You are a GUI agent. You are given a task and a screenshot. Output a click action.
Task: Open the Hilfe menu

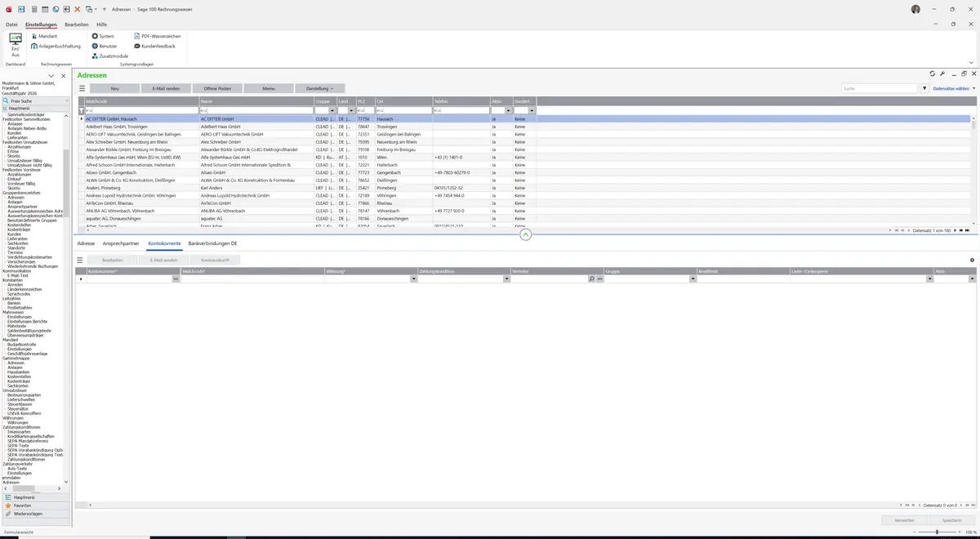tap(101, 24)
